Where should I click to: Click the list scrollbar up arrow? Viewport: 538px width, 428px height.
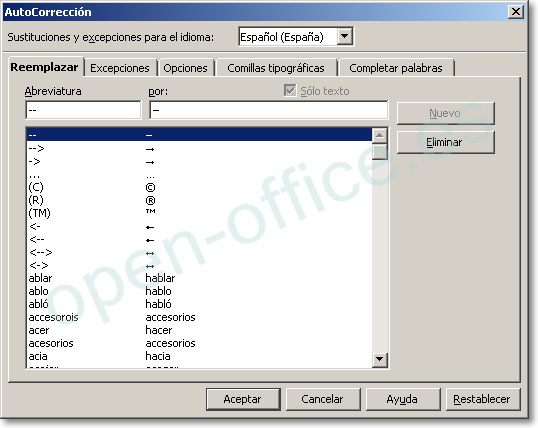click(379, 135)
